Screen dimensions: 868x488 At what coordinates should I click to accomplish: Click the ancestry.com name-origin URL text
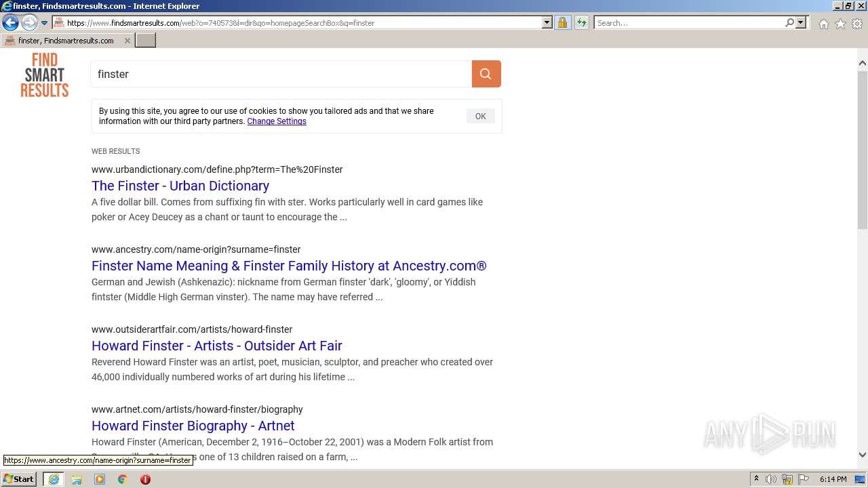pyautogui.click(x=196, y=249)
